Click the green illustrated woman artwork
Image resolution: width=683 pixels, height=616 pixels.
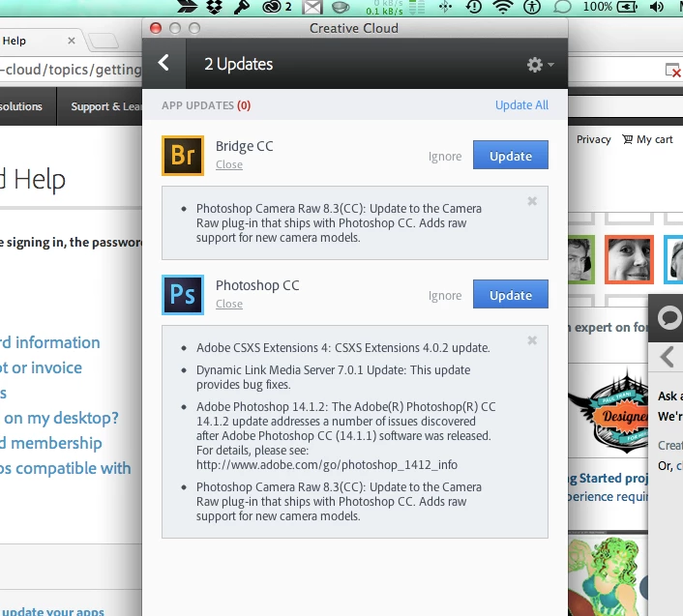tap(608, 574)
